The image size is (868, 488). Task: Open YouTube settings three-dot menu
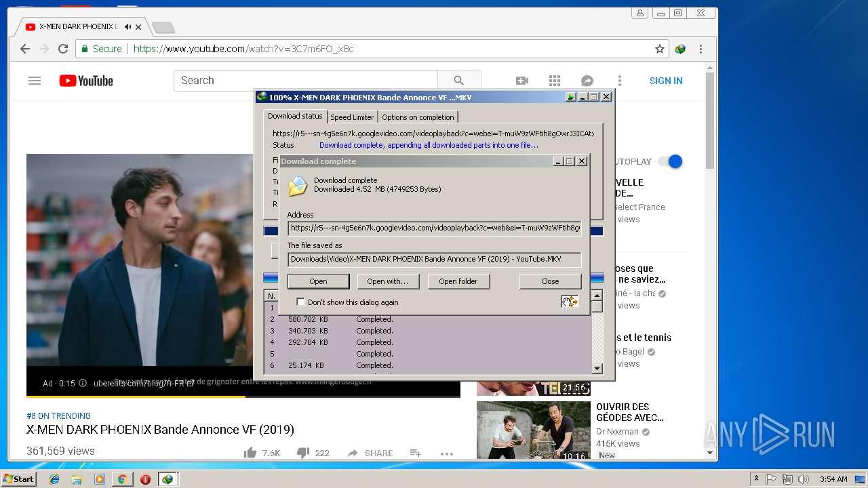[x=619, y=81]
